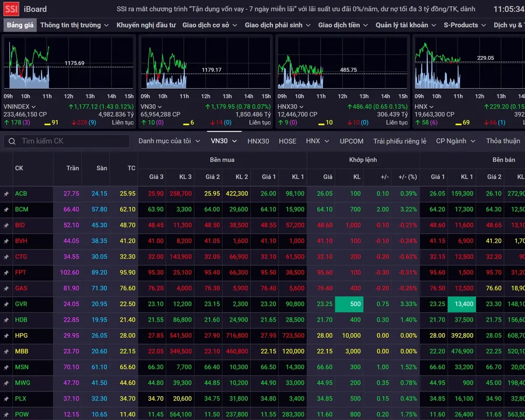The image size is (525, 420).
Task: Pin the FPT stock row
Action: tap(6, 272)
